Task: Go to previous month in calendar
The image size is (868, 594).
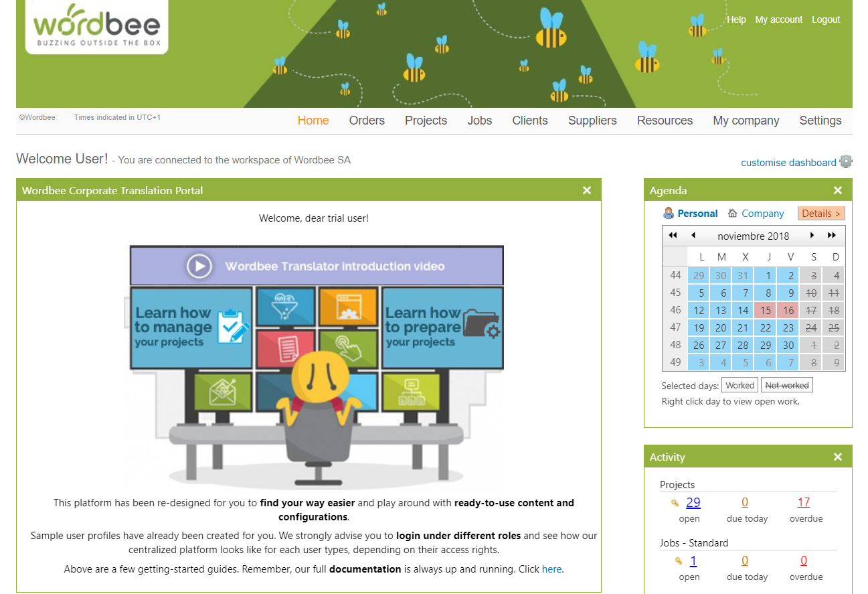Action: click(693, 236)
